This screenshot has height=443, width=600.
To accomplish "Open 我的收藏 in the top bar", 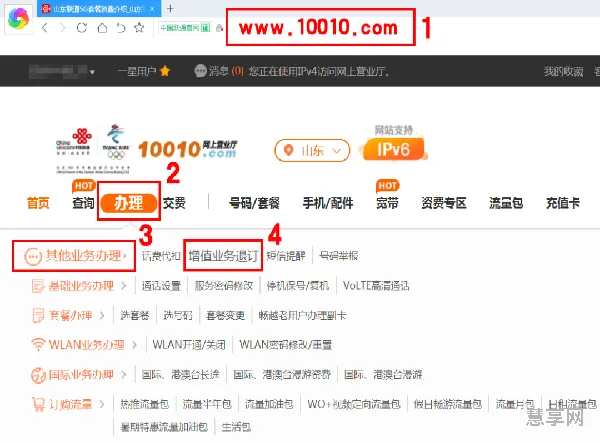I will coord(564,71).
